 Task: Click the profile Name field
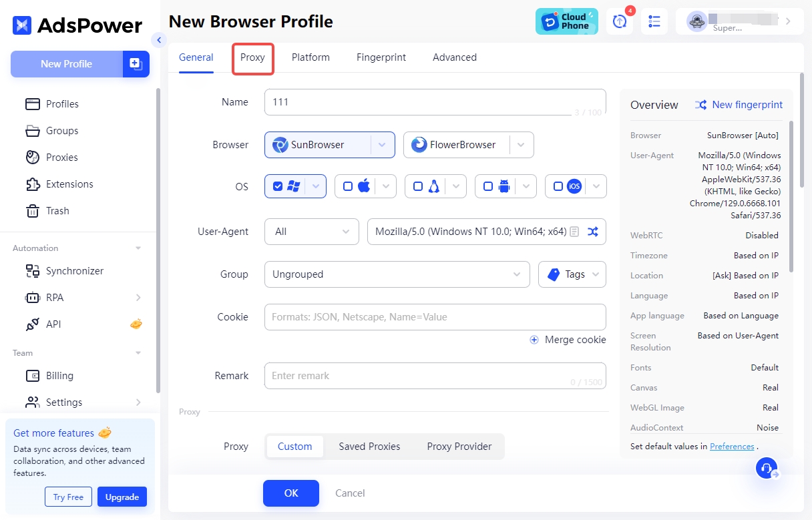pyautogui.click(x=435, y=102)
